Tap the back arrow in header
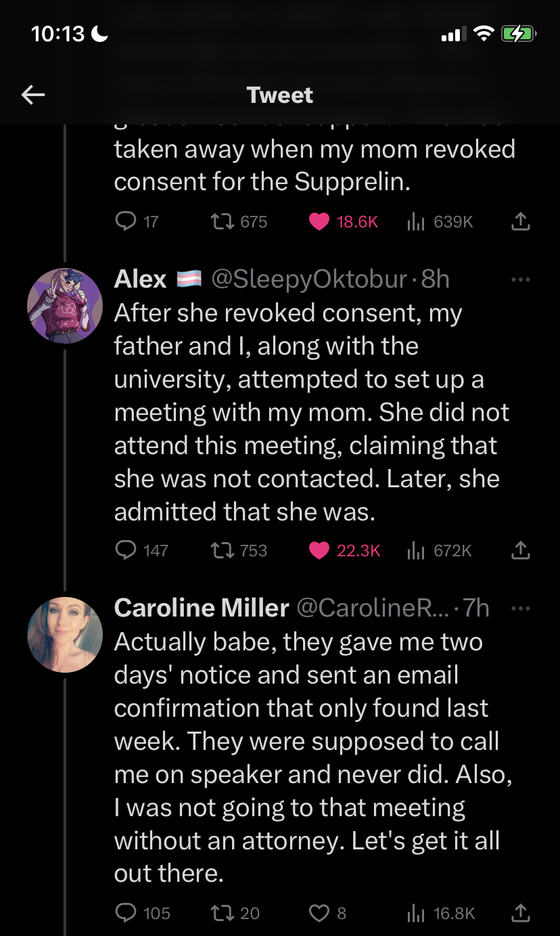Screen dimensions: 560x936 [x=32, y=95]
